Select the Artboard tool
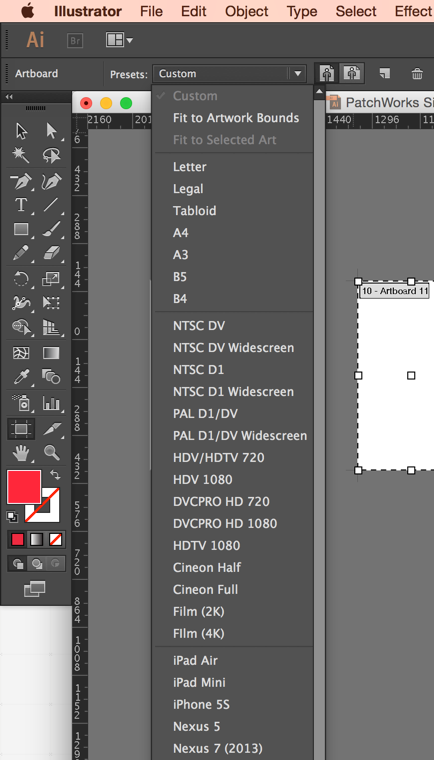434x760 pixels. click(x=21, y=428)
